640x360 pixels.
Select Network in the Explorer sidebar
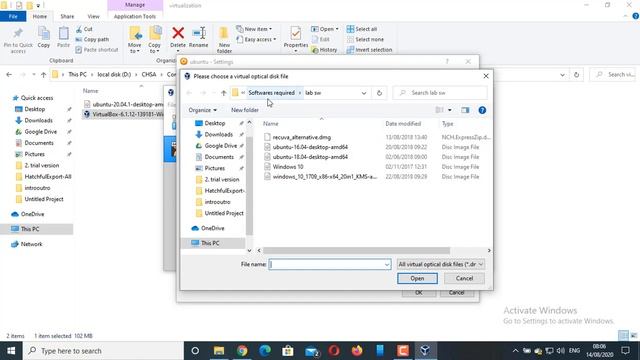(x=31, y=244)
